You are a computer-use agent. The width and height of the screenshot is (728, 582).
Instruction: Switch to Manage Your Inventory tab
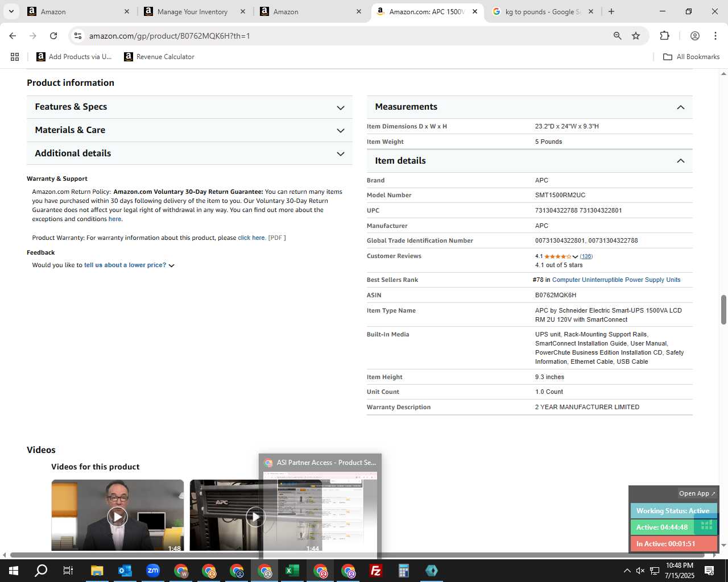pyautogui.click(x=192, y=11)
